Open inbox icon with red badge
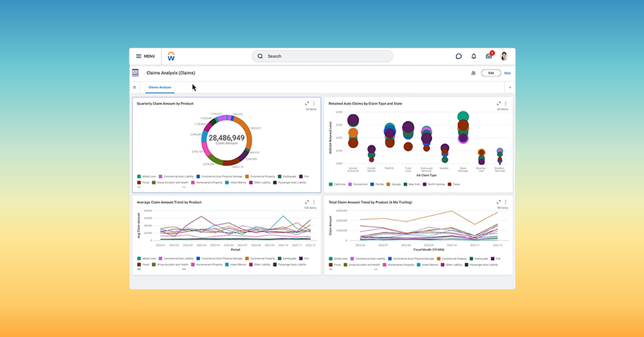This screenshot has height=337, width=644. (489, 56)
